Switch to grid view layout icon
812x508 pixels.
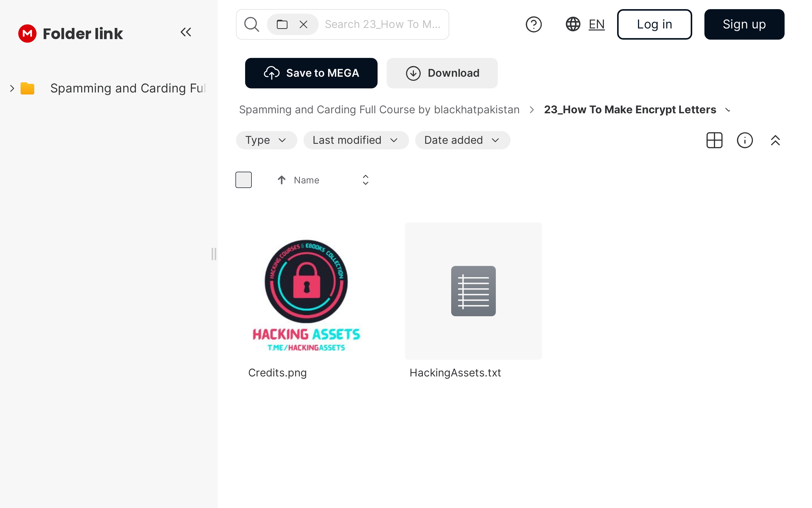714,140
